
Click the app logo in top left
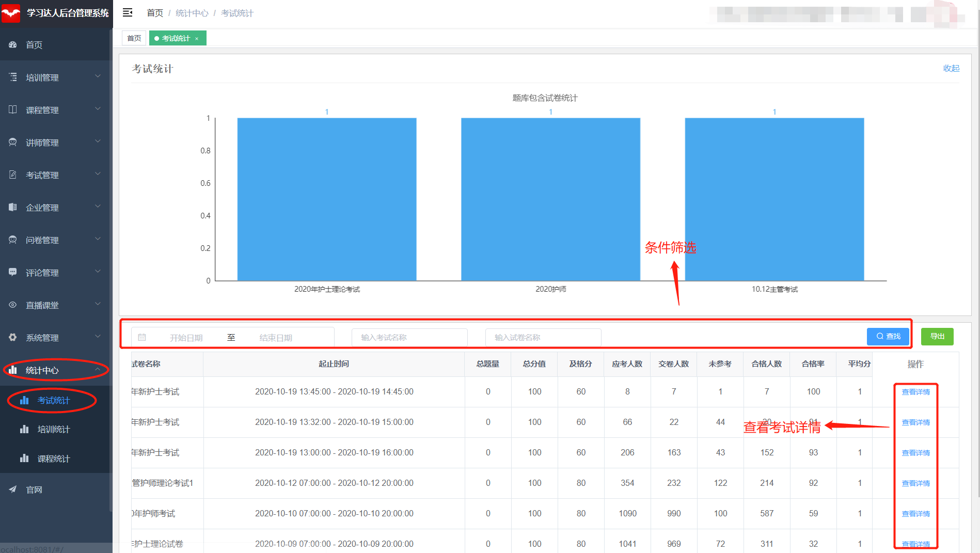(11, 13)
